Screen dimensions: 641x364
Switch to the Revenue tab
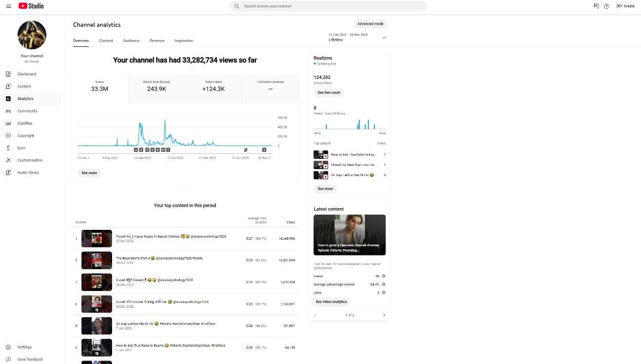click(x=157, y=40)
